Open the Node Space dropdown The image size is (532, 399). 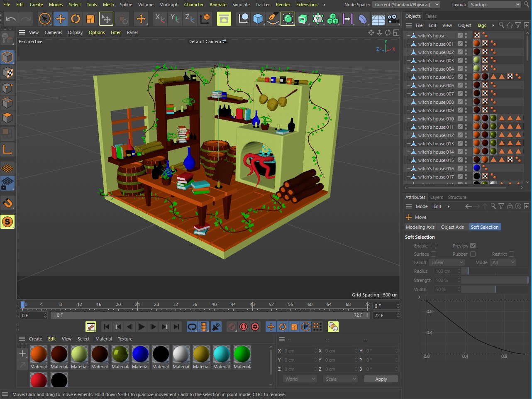(x=406, y=5)
